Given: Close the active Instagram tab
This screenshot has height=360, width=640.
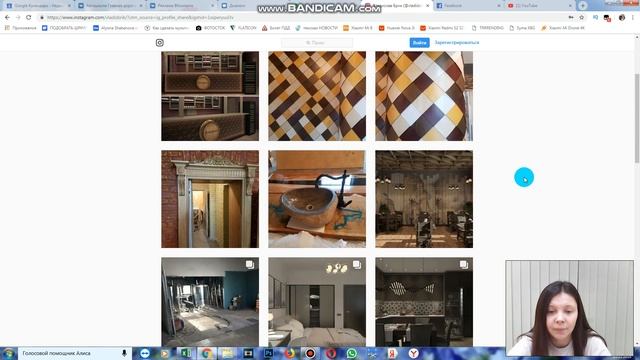Looking at the screenshot, I should (427, 6).
